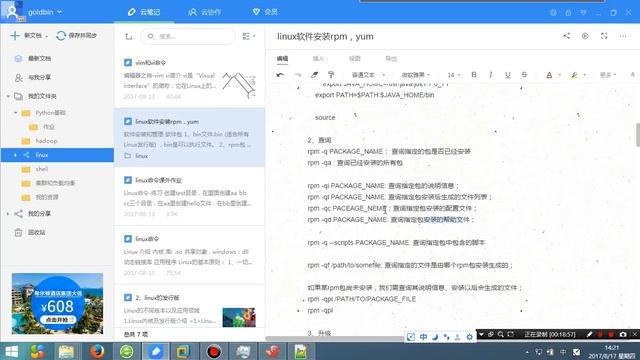Expand the new document dropdown arrow
The width and height of the screenshot is (640, 360).
tap(46, 36)
